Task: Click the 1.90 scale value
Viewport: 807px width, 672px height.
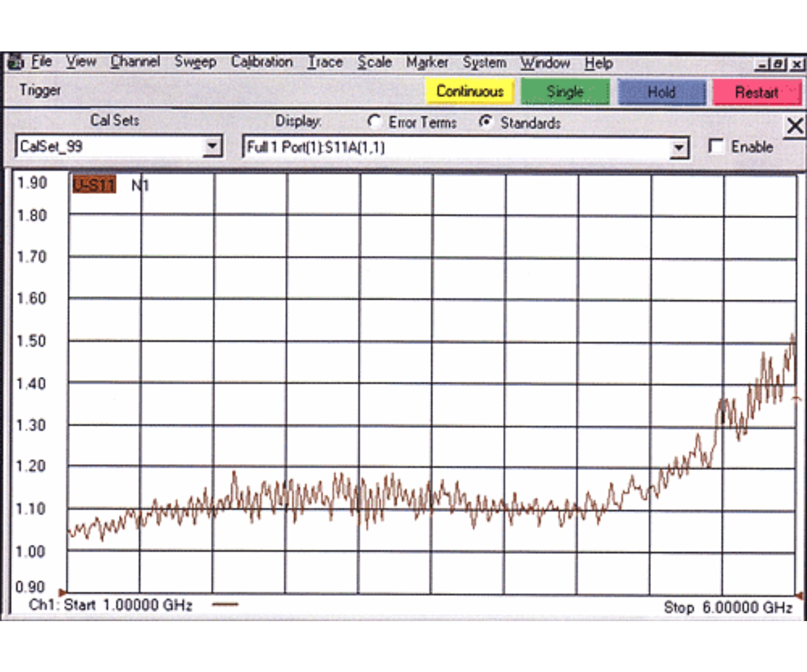Action: coord(32,183)
